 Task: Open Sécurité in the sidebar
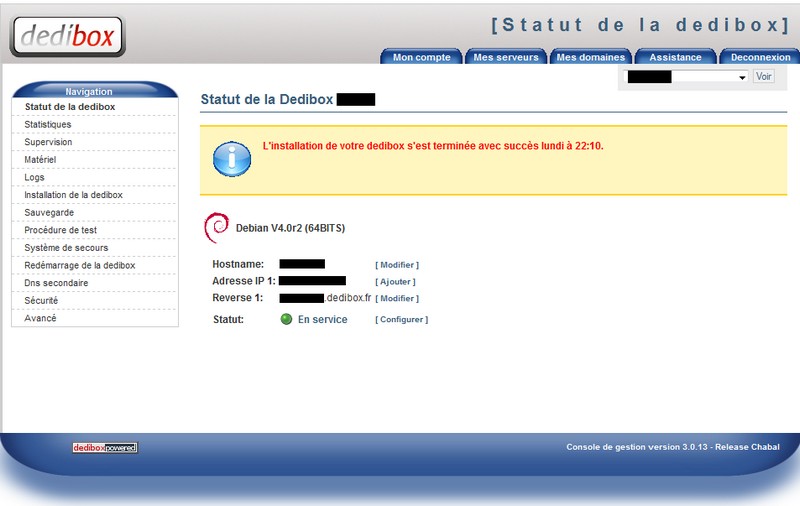point(41,300)
